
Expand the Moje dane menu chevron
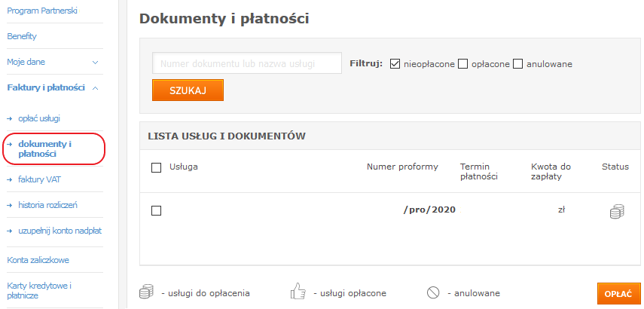pos(96,63)
